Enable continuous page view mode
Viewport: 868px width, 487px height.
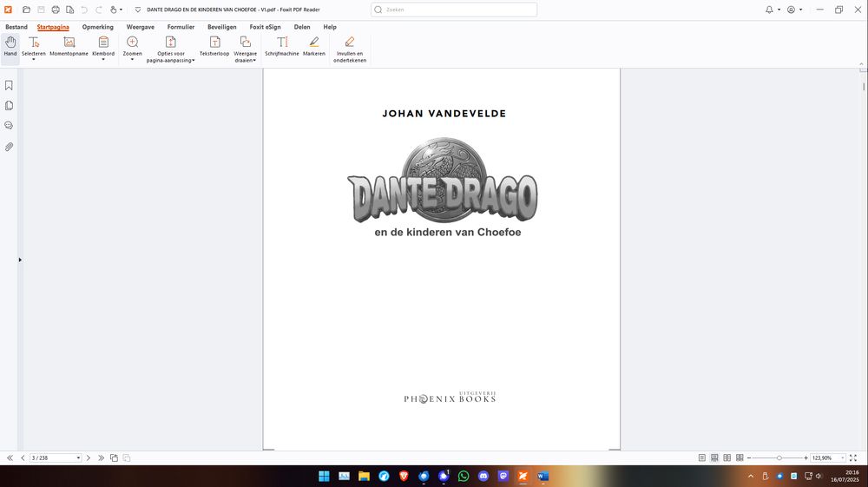point(714,457)
